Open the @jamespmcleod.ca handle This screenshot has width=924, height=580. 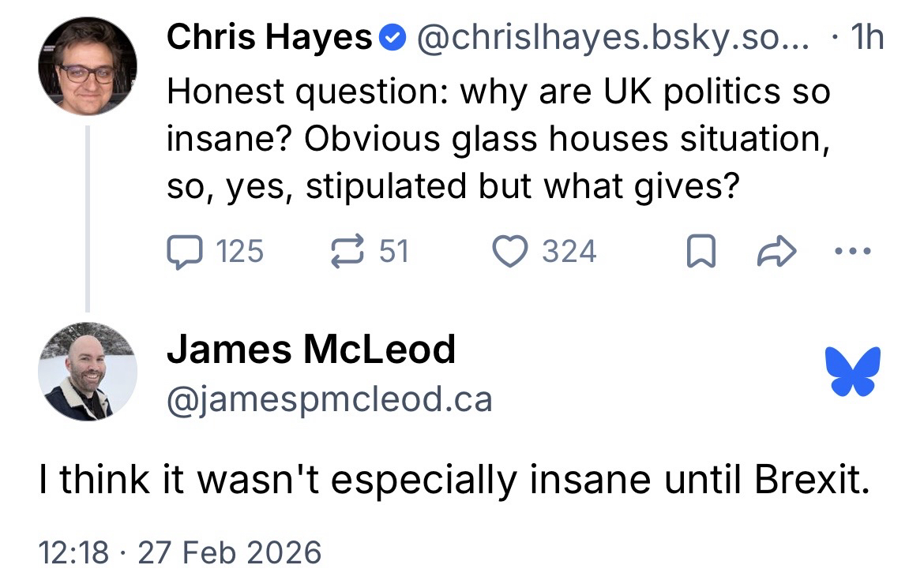(329, 399)
